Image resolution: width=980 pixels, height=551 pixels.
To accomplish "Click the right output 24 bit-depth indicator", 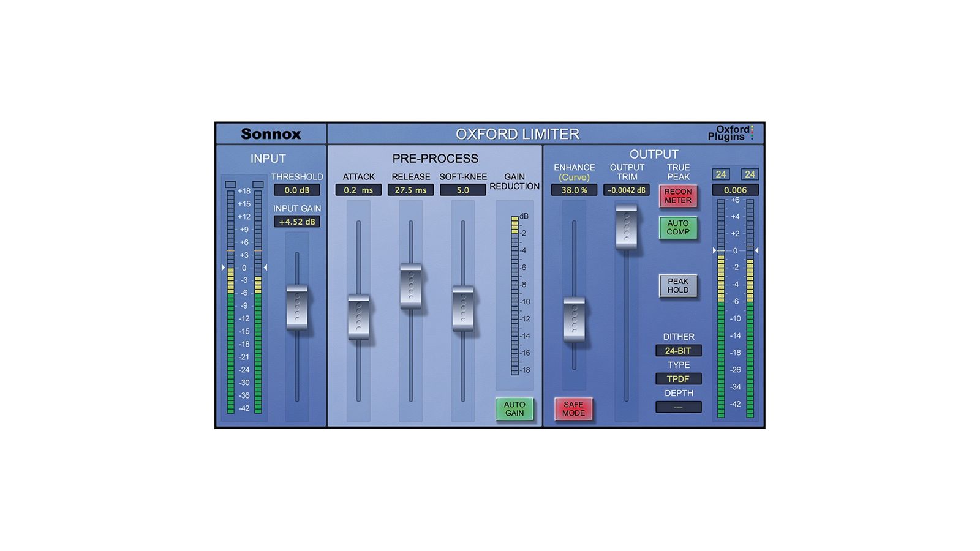I will (x=750, y=174).
